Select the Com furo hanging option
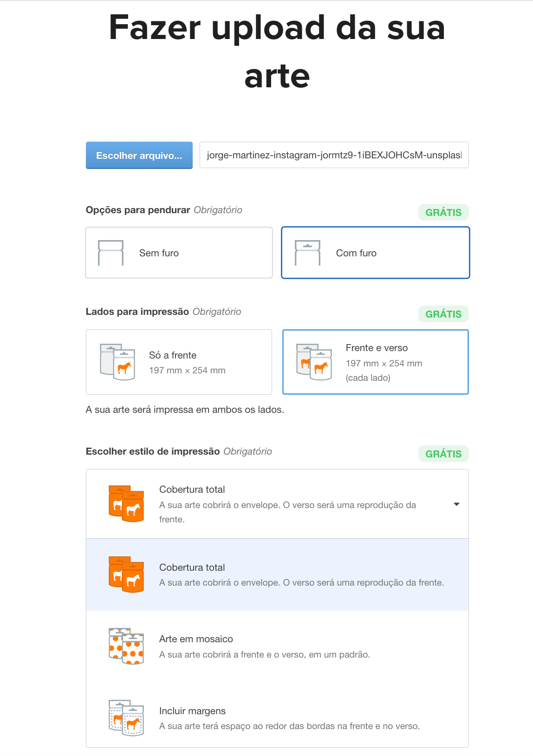533x756 pixels. [375, 253]
